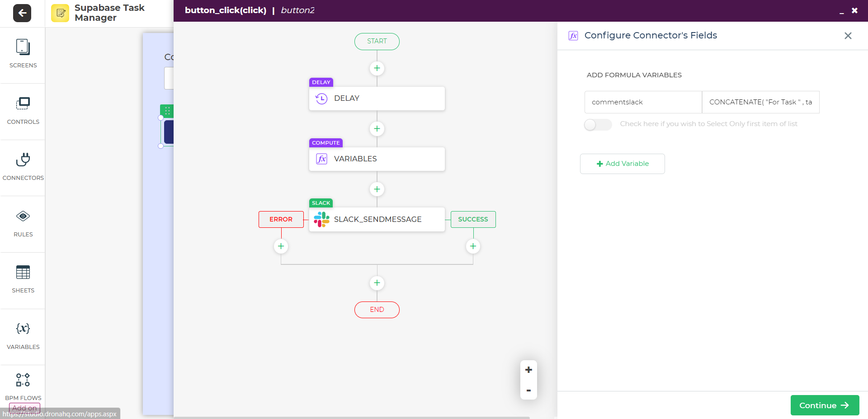The height and width of the screenshot is (419, 868).
Task: Click the Add Variable button
Action: point(622,164)
